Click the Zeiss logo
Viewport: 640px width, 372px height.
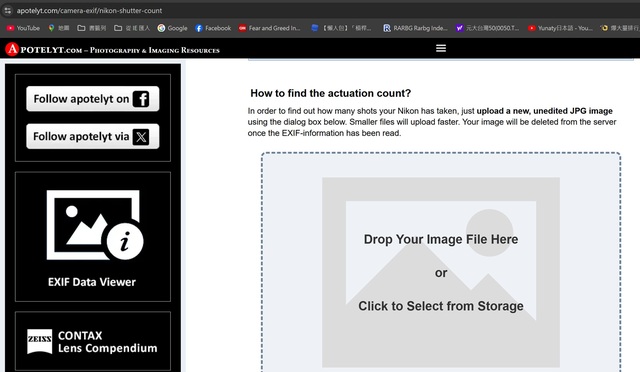click(40, 341)
